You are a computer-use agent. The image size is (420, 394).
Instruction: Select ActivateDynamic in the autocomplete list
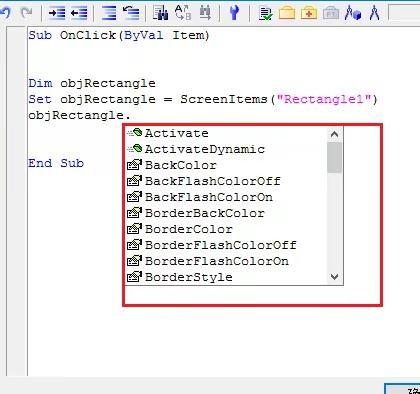point(226,149)
